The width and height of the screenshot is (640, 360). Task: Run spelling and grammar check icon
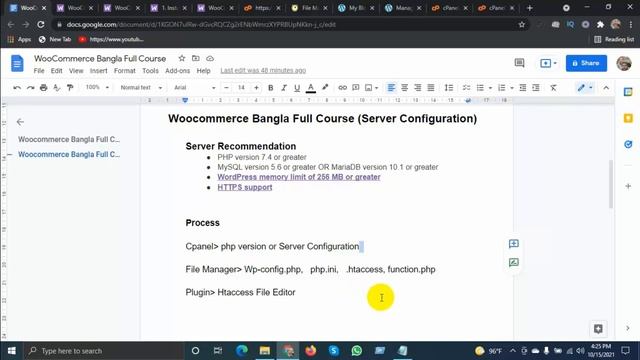[57, 88]
